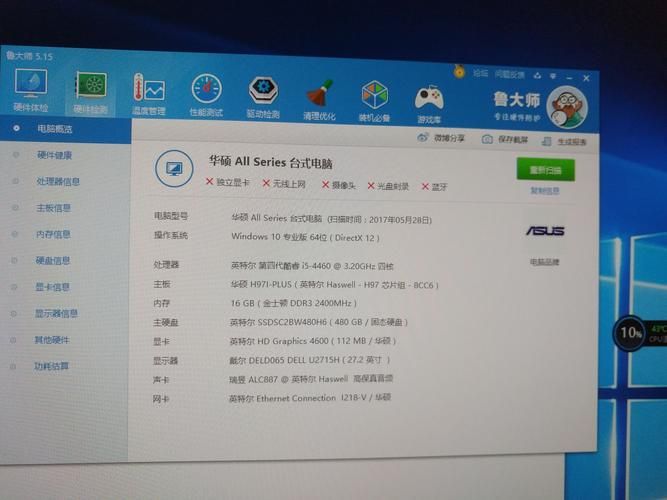Click the 光盘刻录 feature indicator
This screenshot has height=500, width=667.
point(388,186)
